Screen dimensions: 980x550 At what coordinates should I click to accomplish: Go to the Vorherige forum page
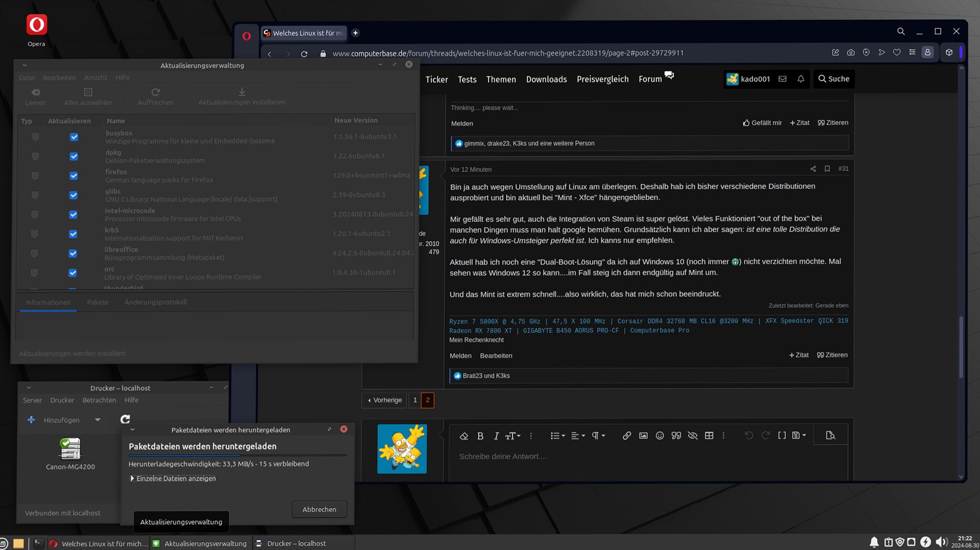point(385,400)
